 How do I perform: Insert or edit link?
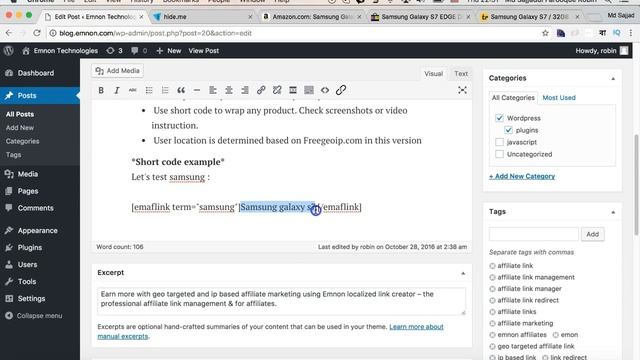click(261, 90)
